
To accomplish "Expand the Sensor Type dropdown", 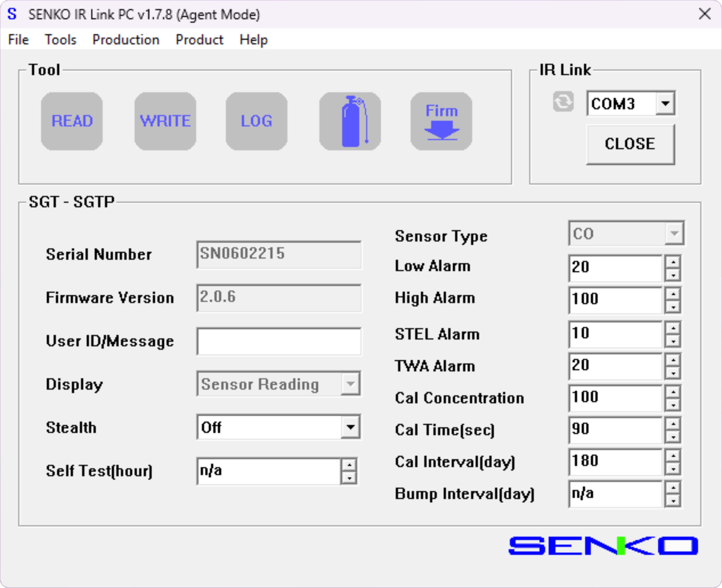I will coord(674,233).
